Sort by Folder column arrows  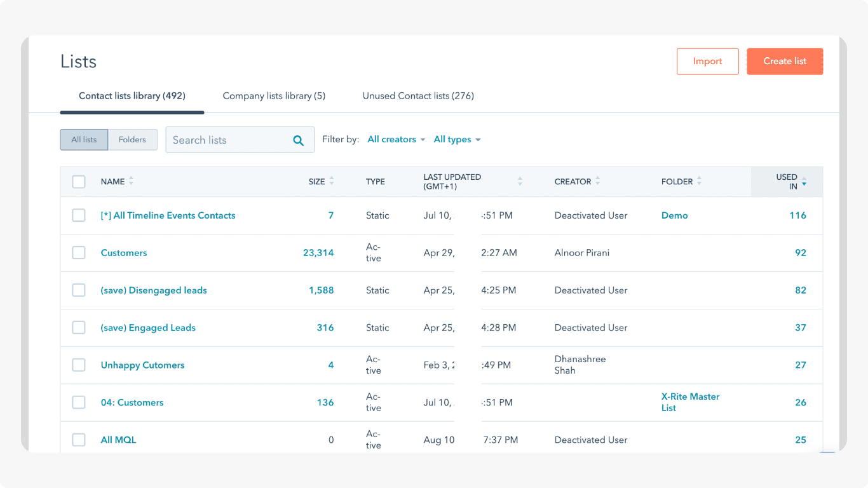click(699, 181)
